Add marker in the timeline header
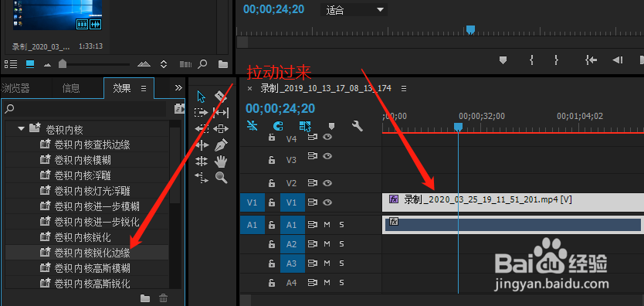644x306 pixels. pos(332,126)
